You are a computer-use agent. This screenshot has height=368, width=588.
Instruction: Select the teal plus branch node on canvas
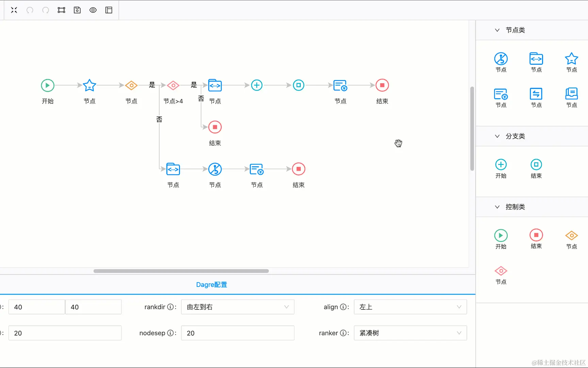(257, 85)
